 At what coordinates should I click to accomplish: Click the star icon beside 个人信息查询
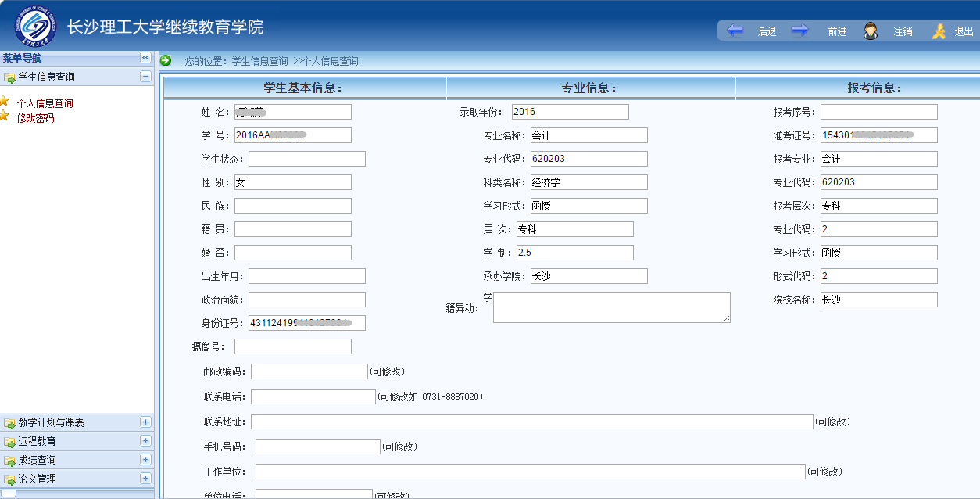tap(5, 102)
